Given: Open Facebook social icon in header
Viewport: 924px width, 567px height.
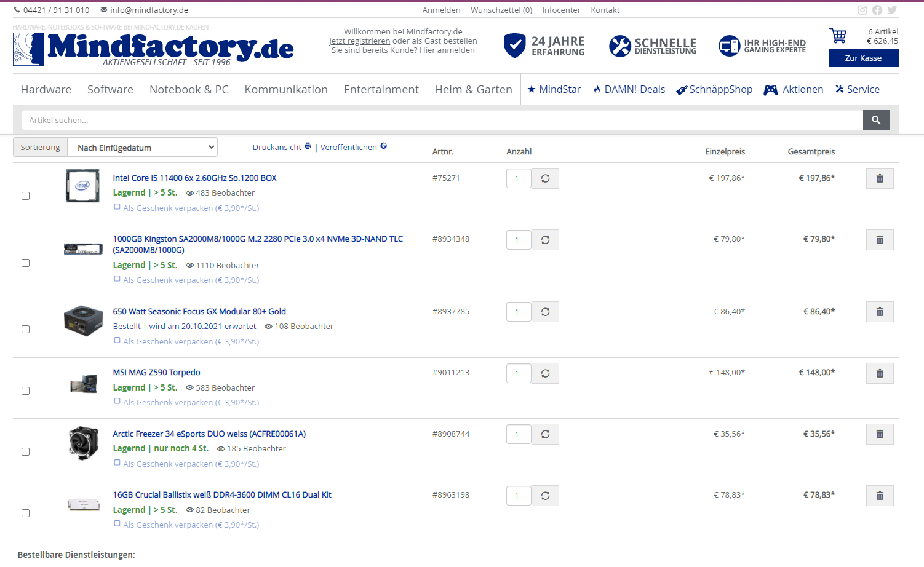Looking at the screenshot, I should 877,10.
